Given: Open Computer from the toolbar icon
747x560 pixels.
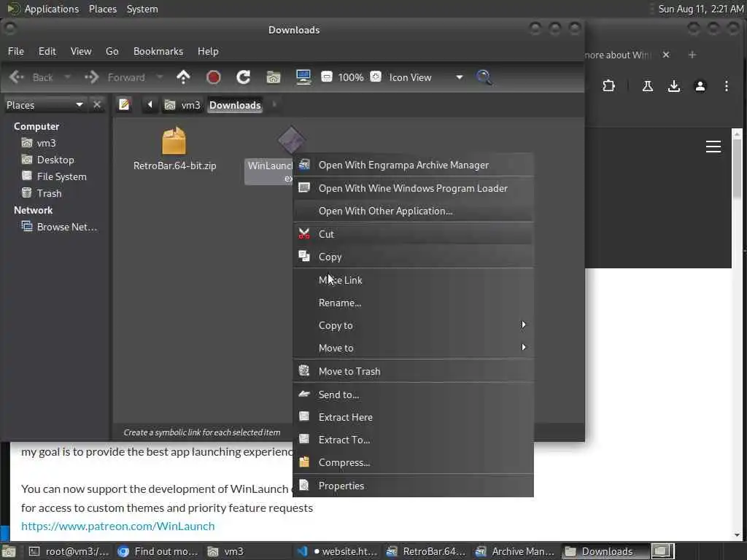Looking at the screenshot, I should tap(303, 77).
